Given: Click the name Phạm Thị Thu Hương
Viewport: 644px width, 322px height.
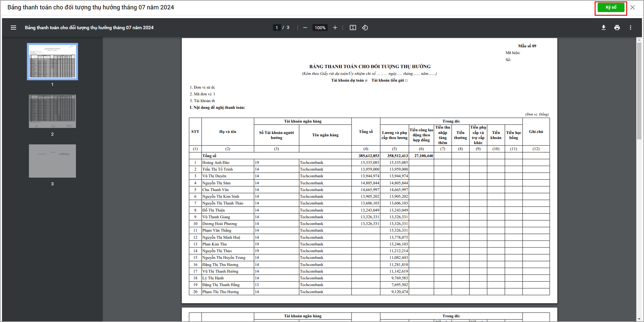Looking at the screenshot, I should click(220, 292).
